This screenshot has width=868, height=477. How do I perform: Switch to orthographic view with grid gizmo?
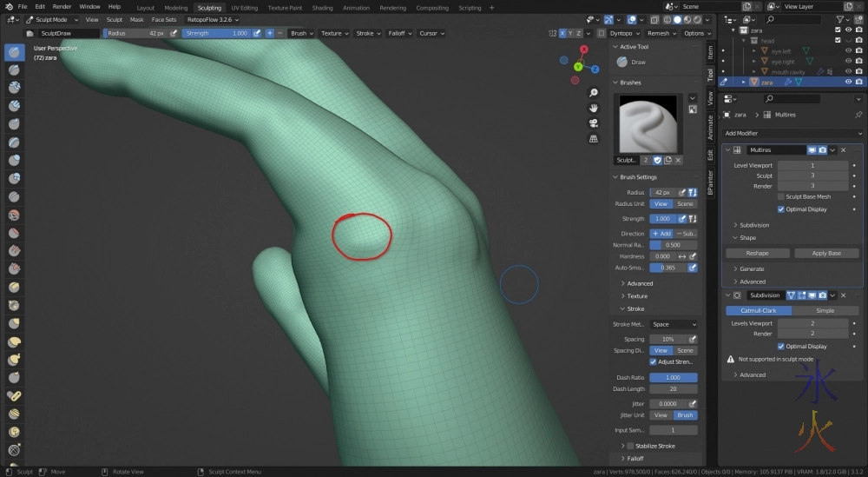pos(594,137)
